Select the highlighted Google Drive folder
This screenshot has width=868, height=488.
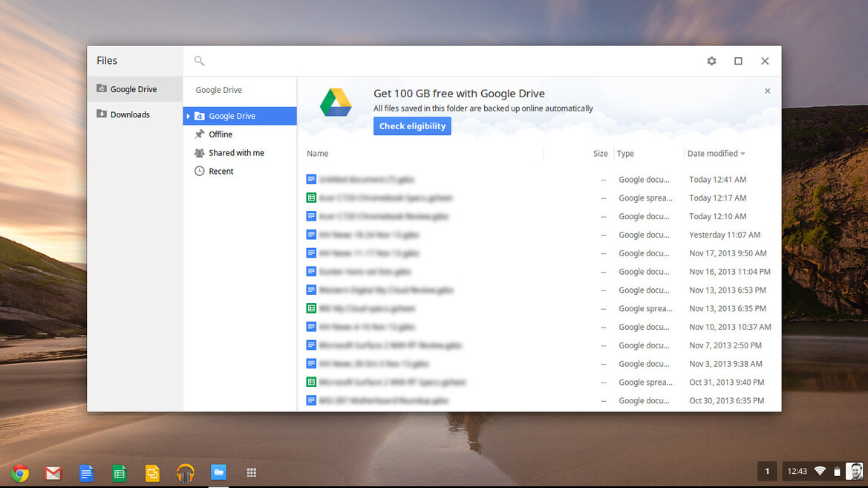(240, 116)
